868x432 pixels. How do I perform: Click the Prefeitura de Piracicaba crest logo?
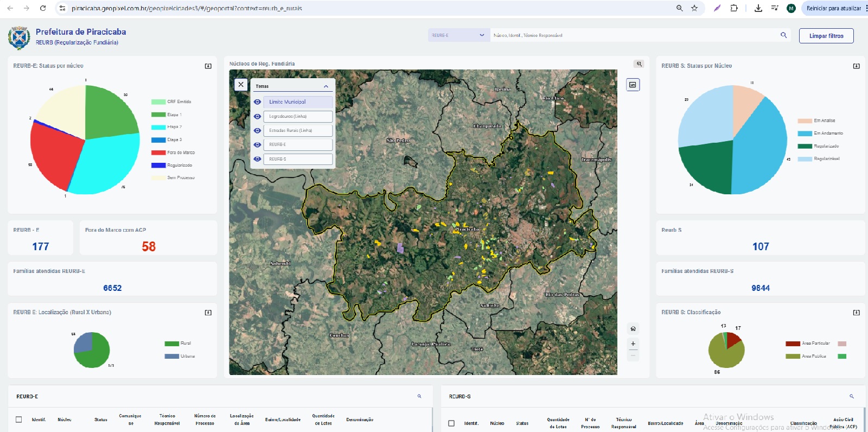pos(19,38)
